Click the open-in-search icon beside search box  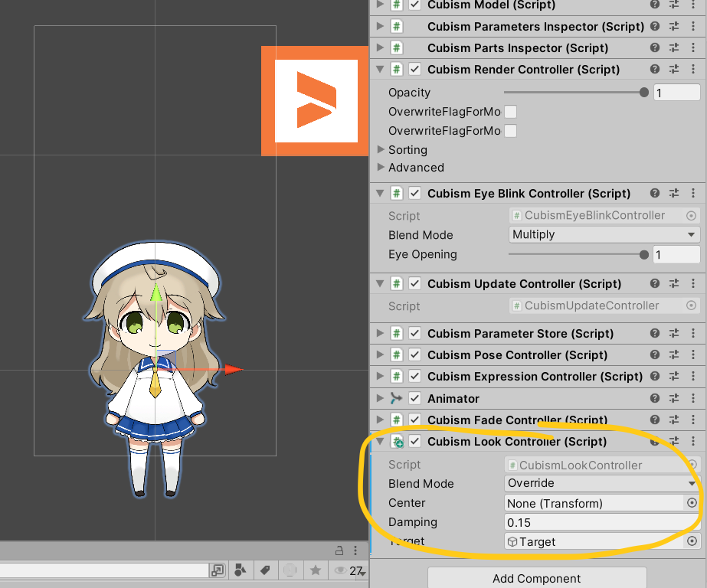click(218, 570)
